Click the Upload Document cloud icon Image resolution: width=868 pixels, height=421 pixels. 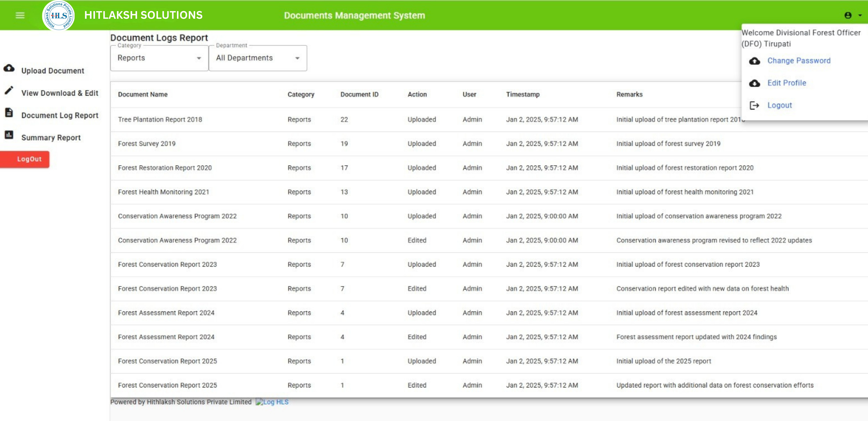click(9, 68)
